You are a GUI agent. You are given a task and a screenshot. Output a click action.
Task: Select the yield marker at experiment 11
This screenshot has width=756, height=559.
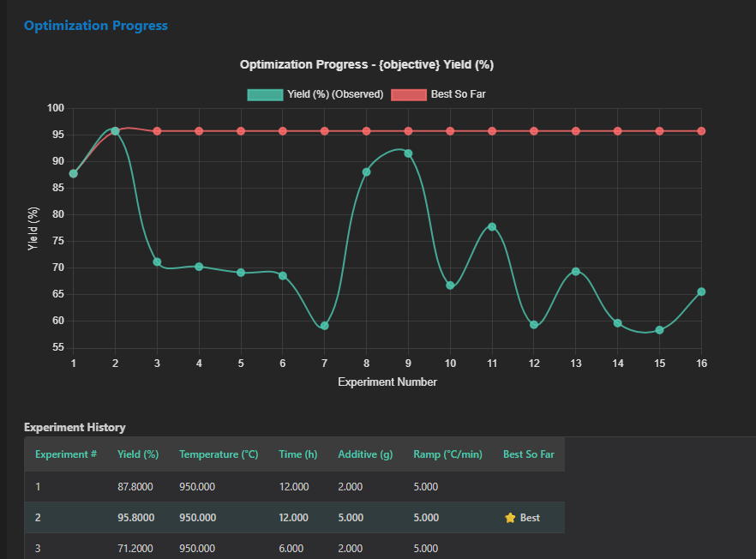[x=491, y=226]
